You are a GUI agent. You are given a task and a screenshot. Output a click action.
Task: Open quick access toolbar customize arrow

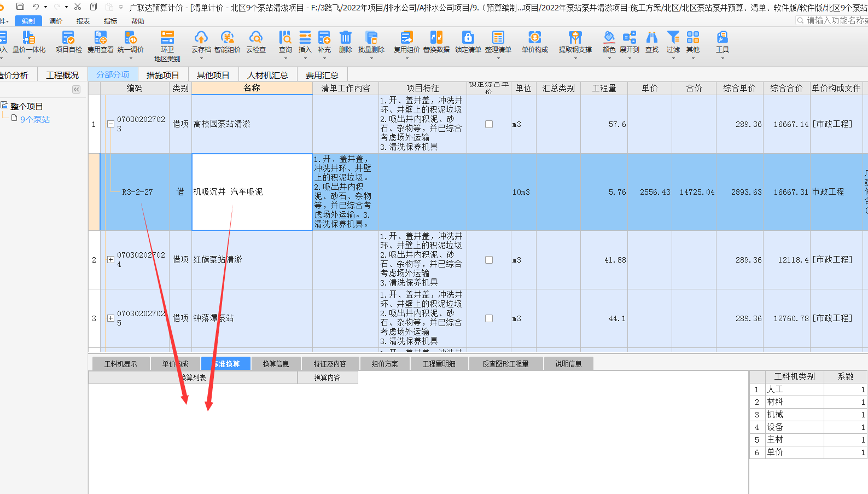[x=121, y=7]
